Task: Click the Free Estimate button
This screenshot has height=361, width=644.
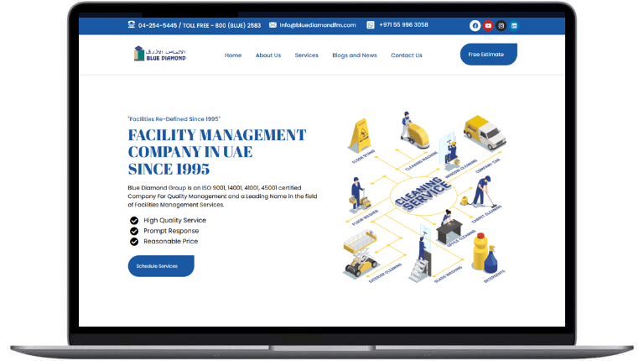Action: 488,55
